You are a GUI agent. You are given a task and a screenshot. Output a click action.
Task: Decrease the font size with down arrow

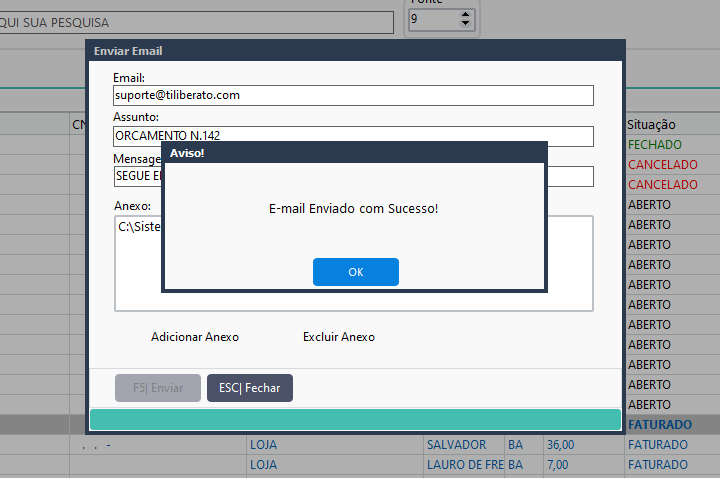[465, 23]
